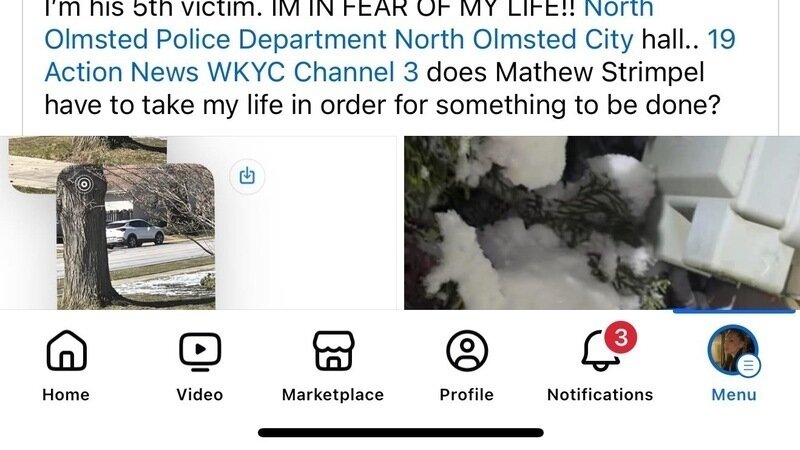The width and height of the screenshot is (800, 450).
Task: Select the Menu tab label
Action: (x=734, y=394)
